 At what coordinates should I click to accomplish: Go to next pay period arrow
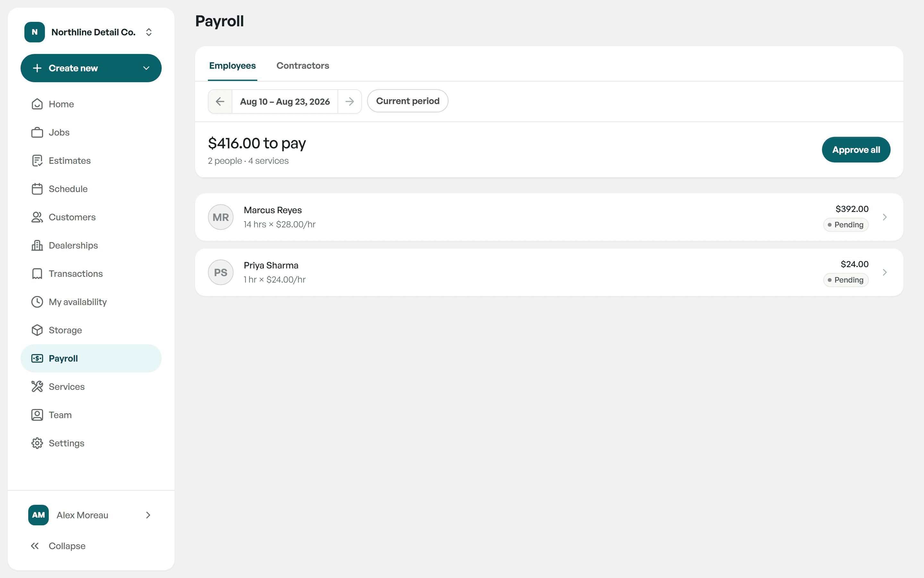click(x=349, y=101)
